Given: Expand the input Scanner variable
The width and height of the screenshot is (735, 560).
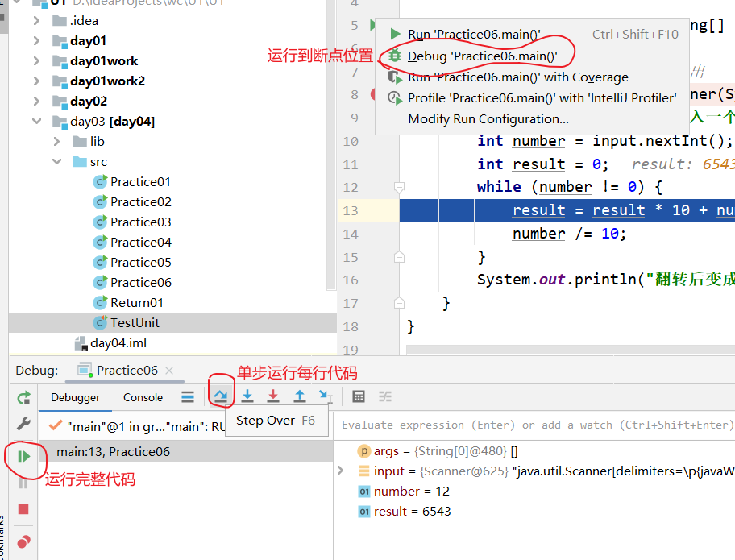Looking at the screenshot, I should [x=341, y=471].
